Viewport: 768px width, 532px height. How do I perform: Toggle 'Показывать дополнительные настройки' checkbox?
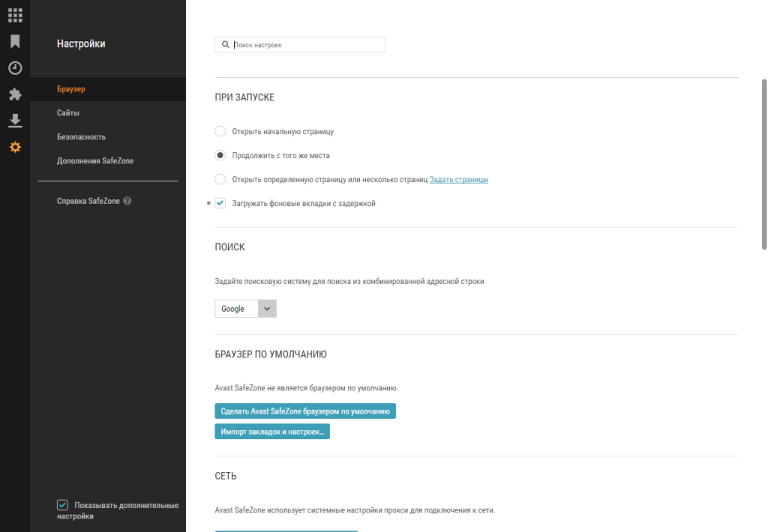point(62,504)
